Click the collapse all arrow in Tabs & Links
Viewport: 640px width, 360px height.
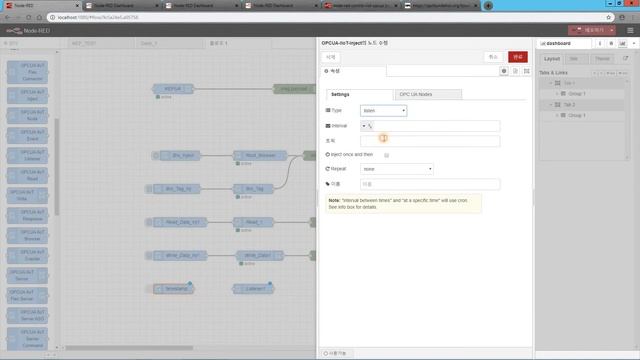595,73
